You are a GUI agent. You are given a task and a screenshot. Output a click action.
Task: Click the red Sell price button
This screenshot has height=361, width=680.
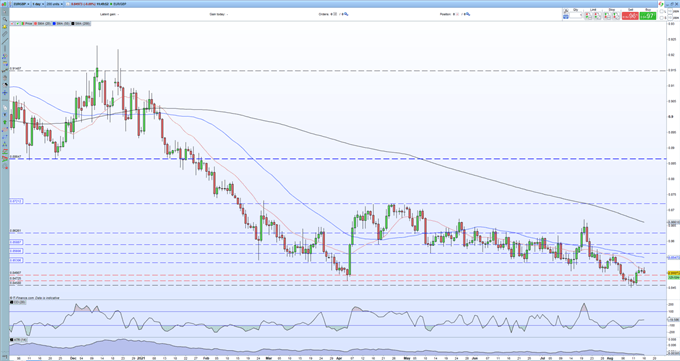point(631,16)
